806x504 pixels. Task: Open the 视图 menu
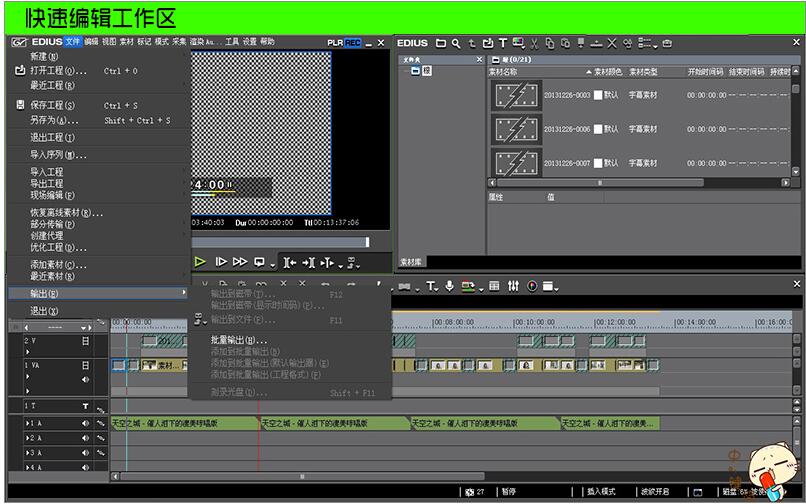pos(109,42)
